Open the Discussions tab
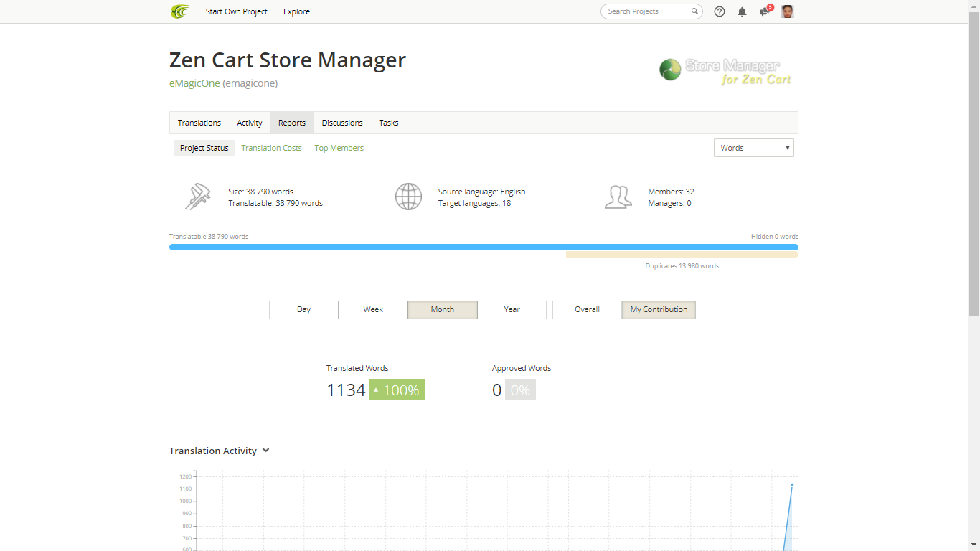 342,123
